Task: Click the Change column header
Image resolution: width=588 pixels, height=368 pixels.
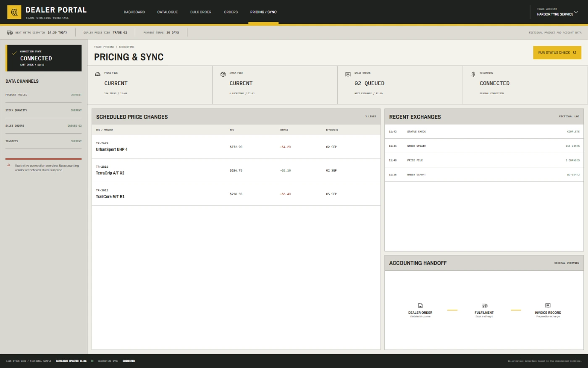Action: [x=284, y=130]
